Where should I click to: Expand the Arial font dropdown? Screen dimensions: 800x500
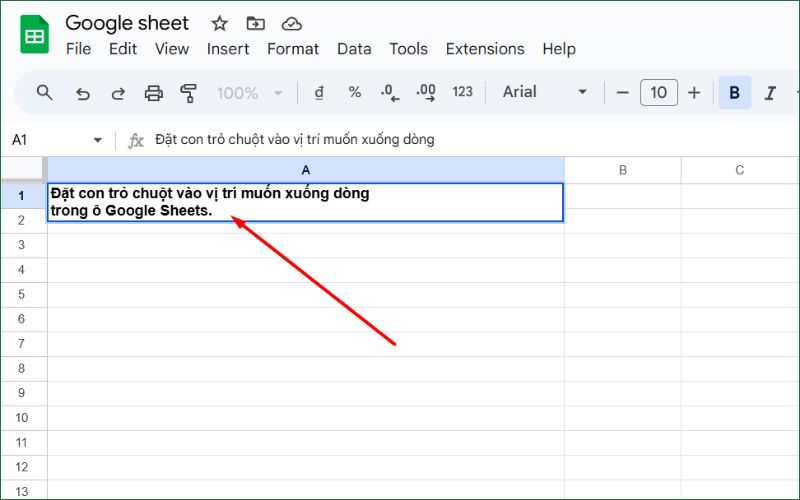pos(545,92)
